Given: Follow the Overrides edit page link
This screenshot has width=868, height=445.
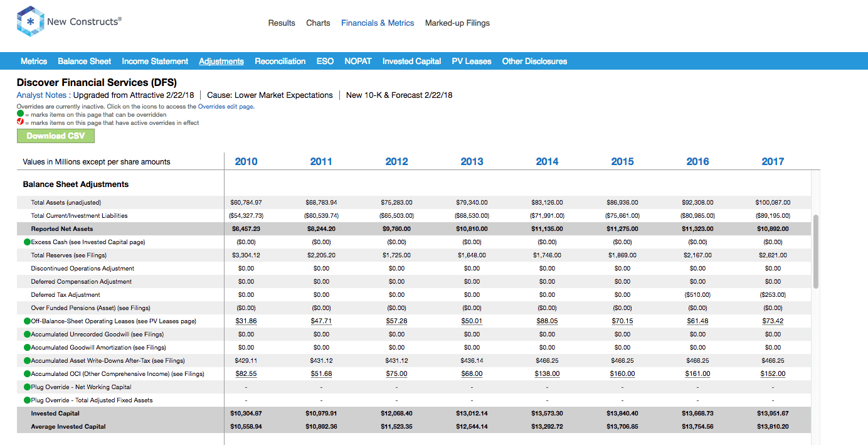Looking at the screenshot, I should pos(226,107).
